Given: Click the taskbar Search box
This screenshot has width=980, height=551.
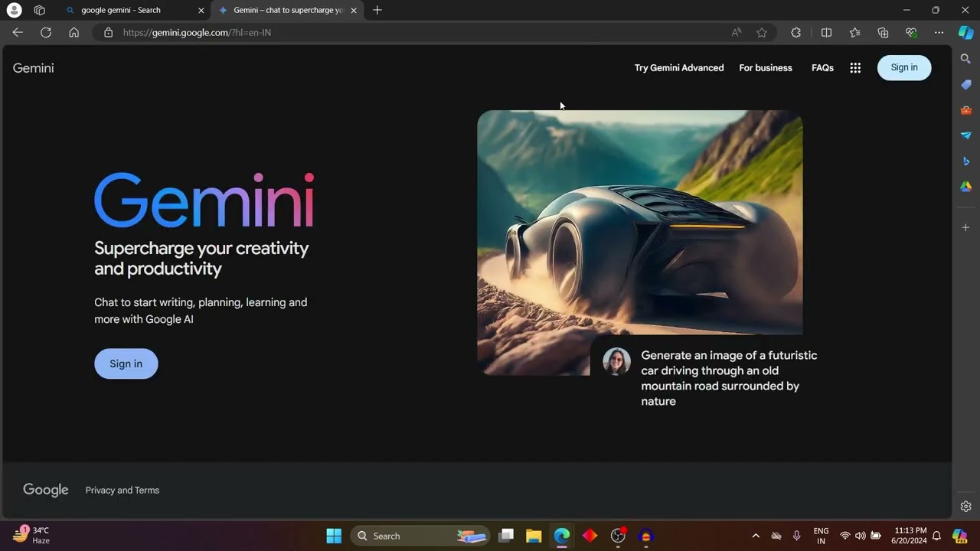Looking at the screenshot, I should click(420, 536).
